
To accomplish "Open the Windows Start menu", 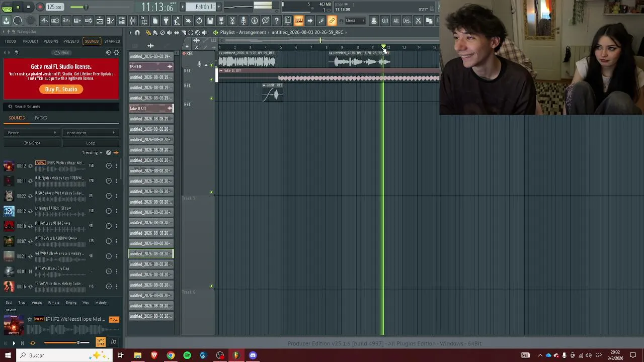I will pos(8,355).
